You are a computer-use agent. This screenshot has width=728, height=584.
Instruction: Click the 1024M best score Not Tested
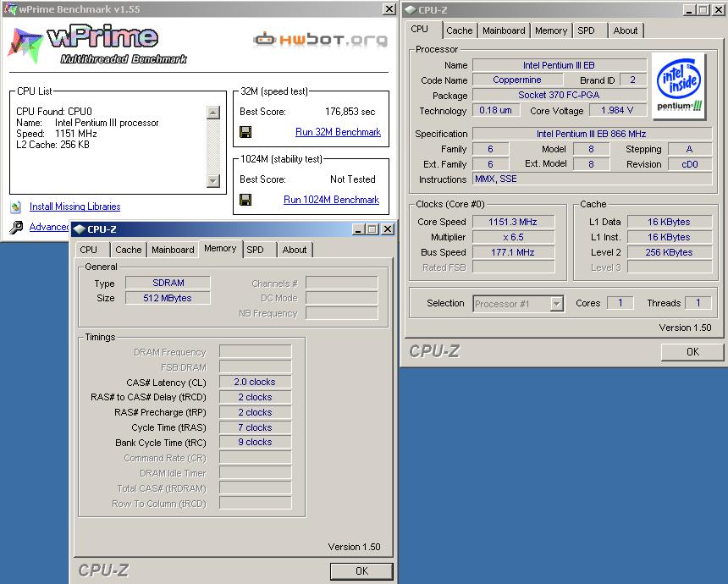353,179
